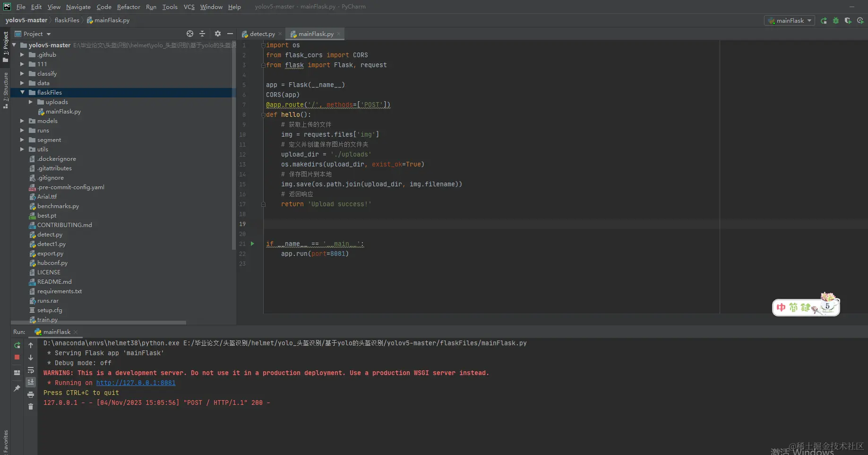This screenshot has height=455, width=868.
Task: Jump up the stack trace in console
Action: tap(31, 345)
